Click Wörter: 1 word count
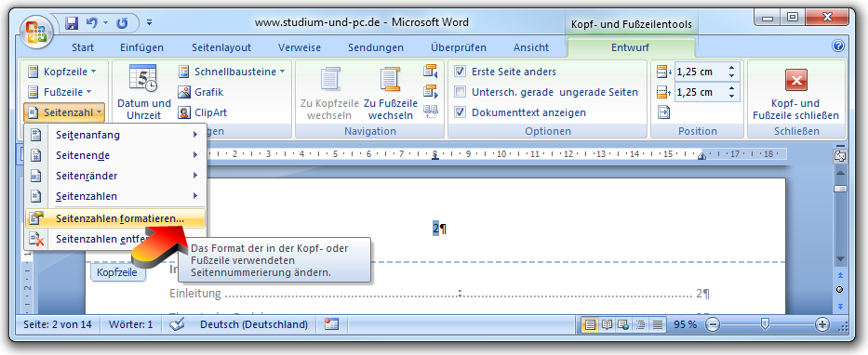 (130, 324)
